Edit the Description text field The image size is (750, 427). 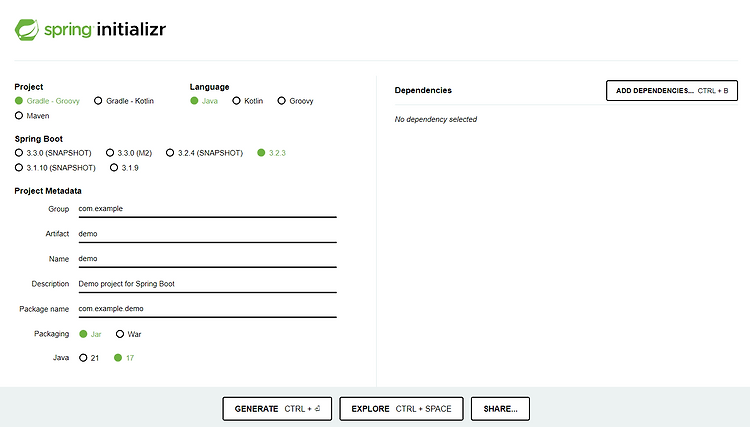tap(208, 284)
